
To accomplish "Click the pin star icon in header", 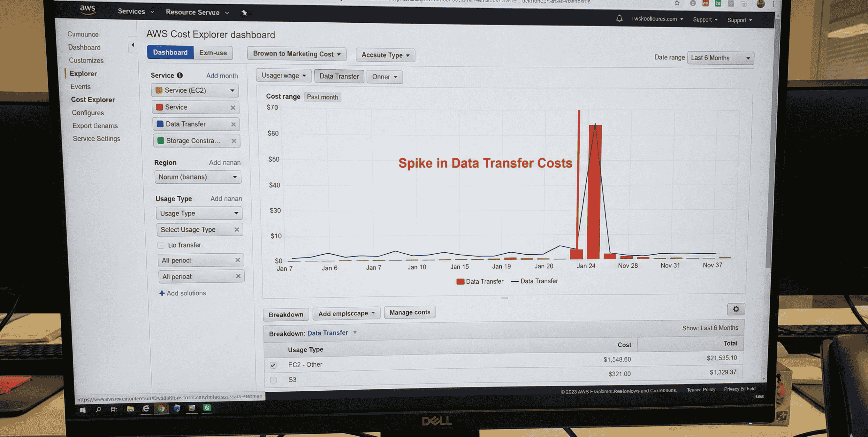I will [x=244, y=13].
